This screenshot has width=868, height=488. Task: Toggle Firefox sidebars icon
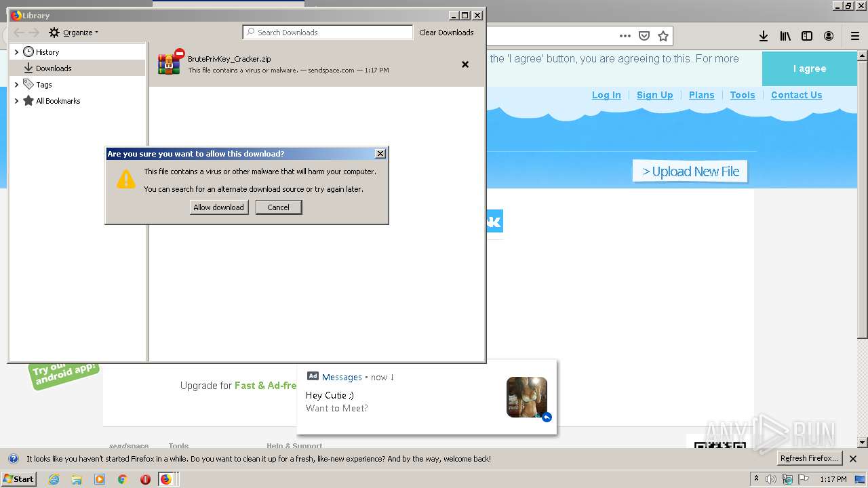[807, 36]
